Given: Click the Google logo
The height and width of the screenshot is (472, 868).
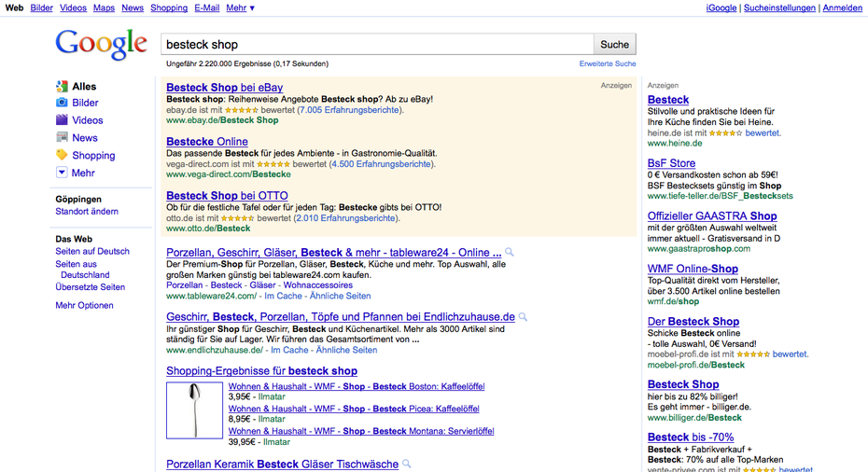Looking at the screenshot, I should coord(101,45).
